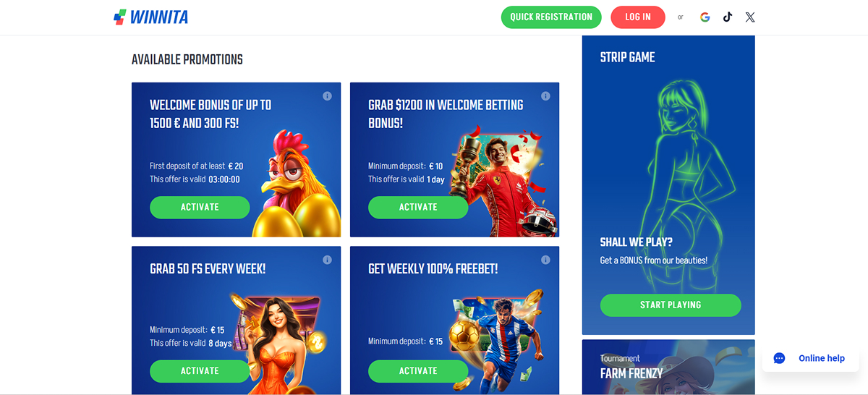Screen dimensions: 868x395
Task: Activate the weekly 100% freebet offer
Action: click(418, 370)
